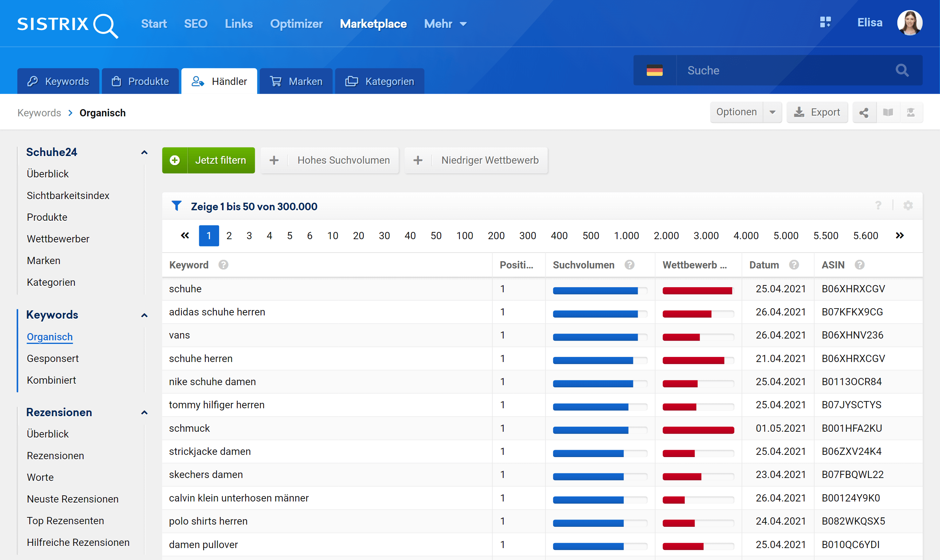Switch to the Produkte tab
940x560 pixels.
tap(140, 81)
